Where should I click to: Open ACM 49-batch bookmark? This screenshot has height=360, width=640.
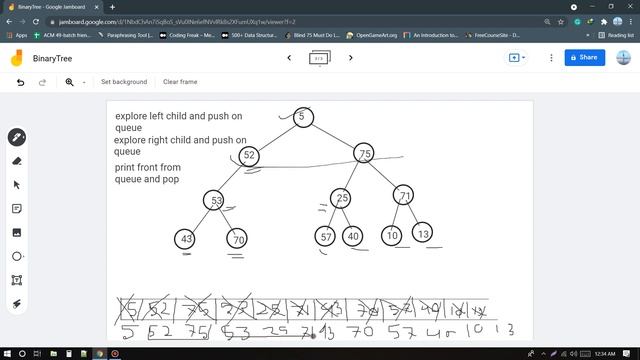pos(62,36)
